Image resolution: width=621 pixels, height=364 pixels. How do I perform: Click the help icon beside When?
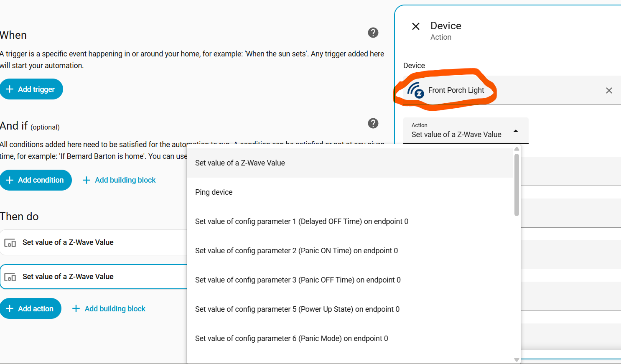pos(373,33)
